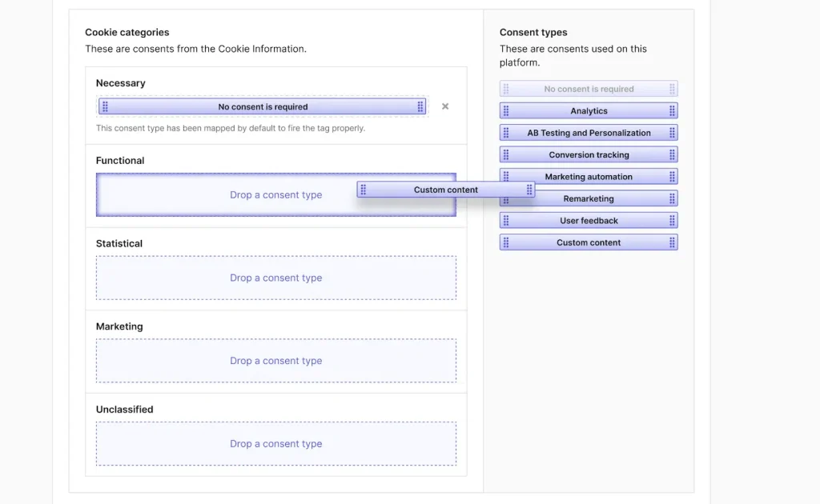Click left grip of the floating Custom content chip
The width and height of the screenshot is (820, 504).
[364, 190]
